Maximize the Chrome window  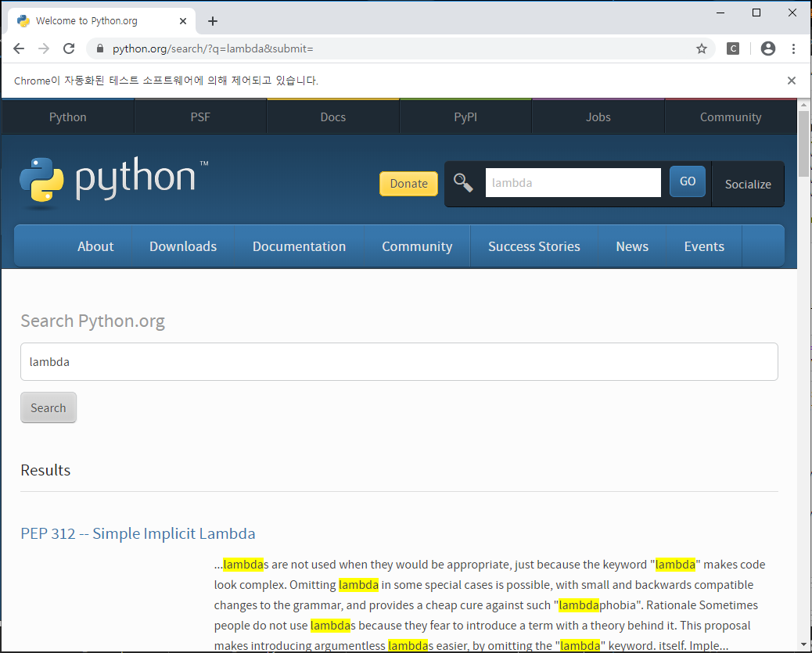pyautogui.click(x=756, y=13)
